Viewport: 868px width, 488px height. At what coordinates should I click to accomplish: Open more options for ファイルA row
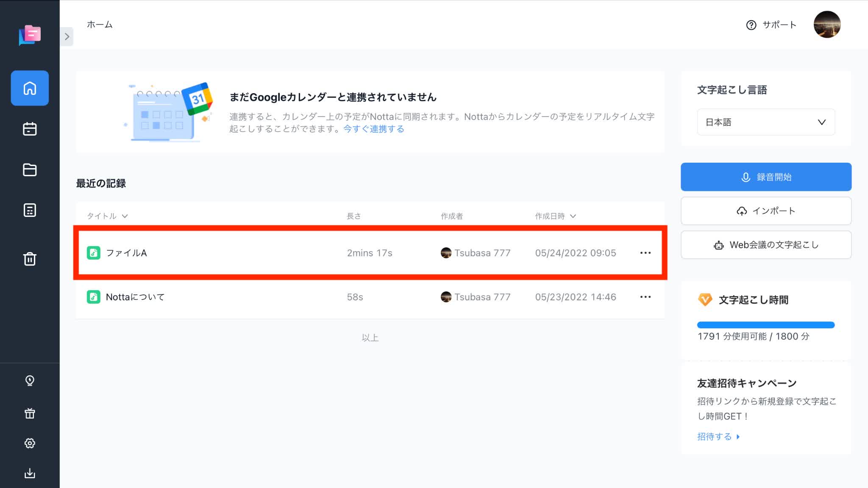pyautogui.click(x=645, y=253)
